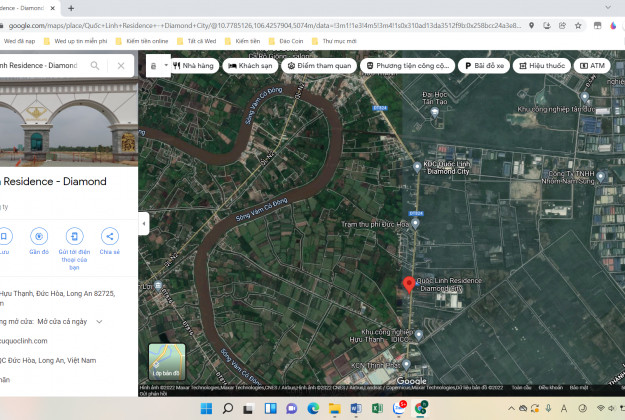Click the search magnifier icon in Maps
625x420 pixels.
95,66
